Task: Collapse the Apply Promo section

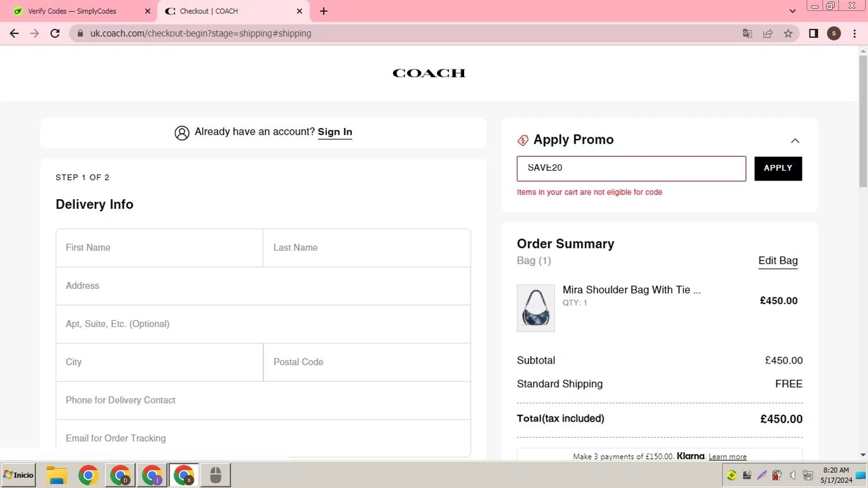Action: (x=795, y=141)
